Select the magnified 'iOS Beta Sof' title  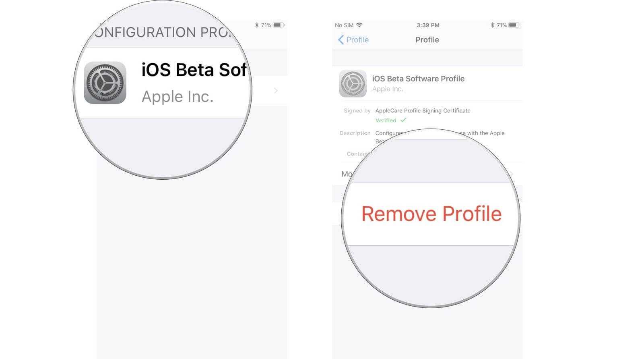(x=193, y=70)
